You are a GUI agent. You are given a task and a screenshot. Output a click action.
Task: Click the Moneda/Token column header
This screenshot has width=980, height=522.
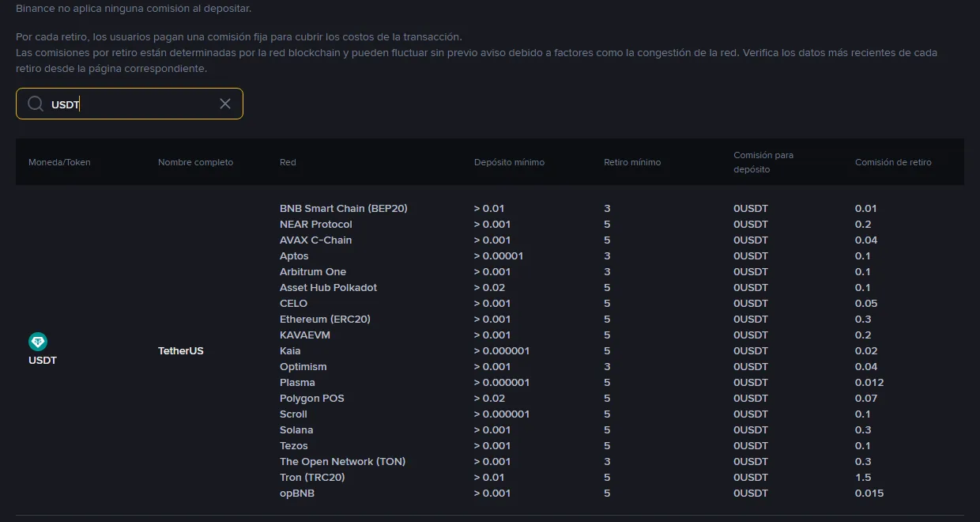click(x=59, y=162)
